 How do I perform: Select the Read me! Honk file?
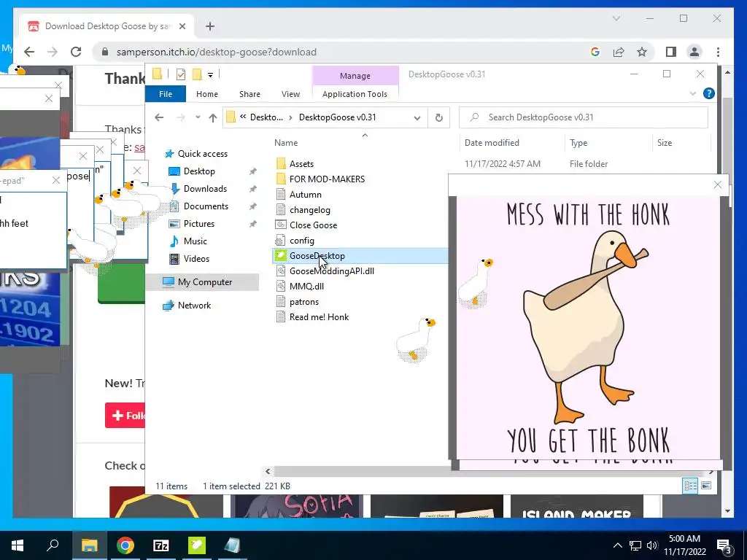[x=319, y=317]
